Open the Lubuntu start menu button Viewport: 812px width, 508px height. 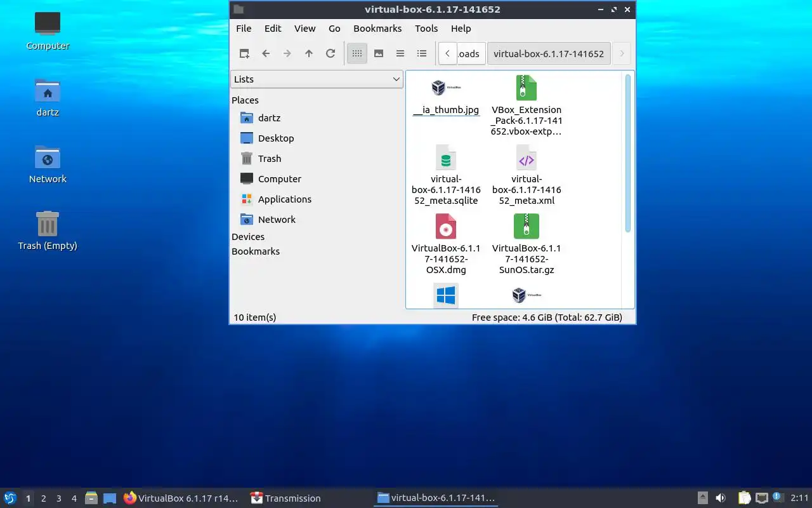(x=10, y=498)
